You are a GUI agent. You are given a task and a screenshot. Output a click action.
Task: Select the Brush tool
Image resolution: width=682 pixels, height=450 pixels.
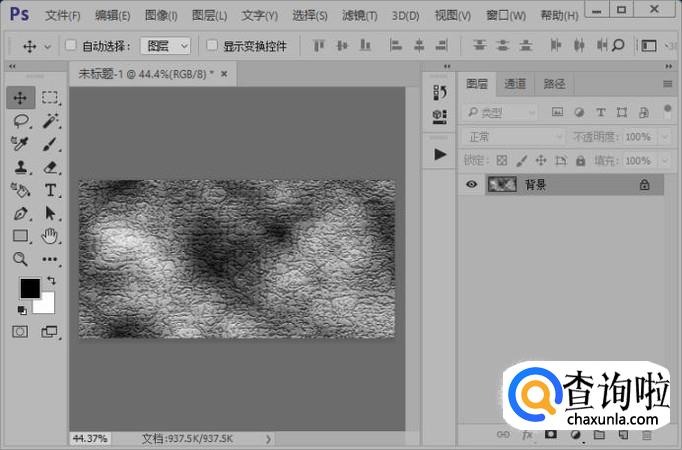pos(50,144)
